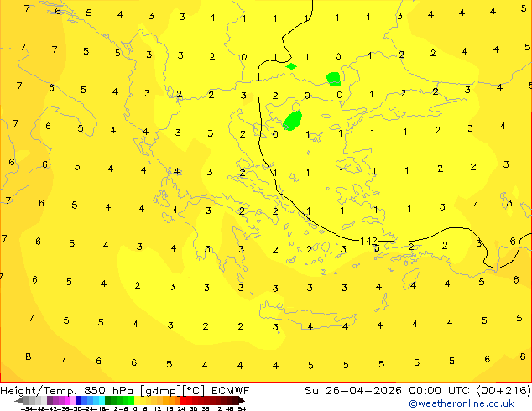Pick the cyan legend swatch

102,401
